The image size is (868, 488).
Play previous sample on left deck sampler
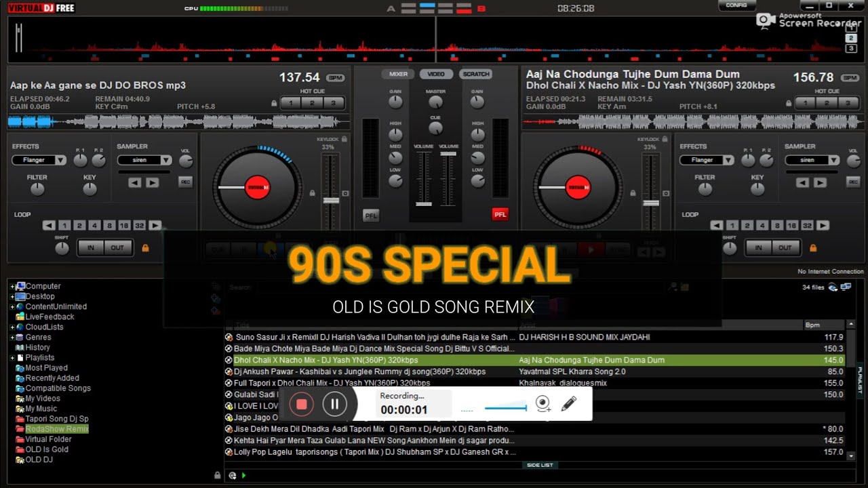[x=135, y=182]
